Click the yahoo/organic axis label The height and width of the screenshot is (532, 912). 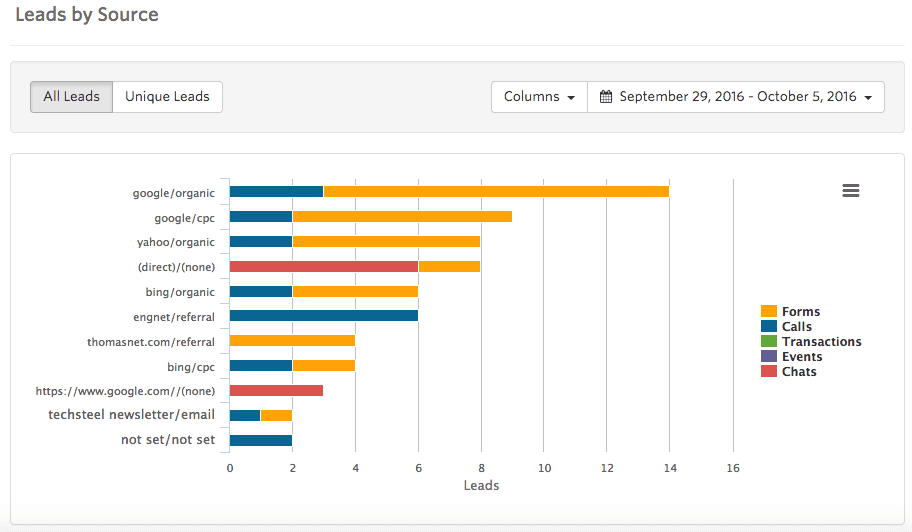(176, 242)
